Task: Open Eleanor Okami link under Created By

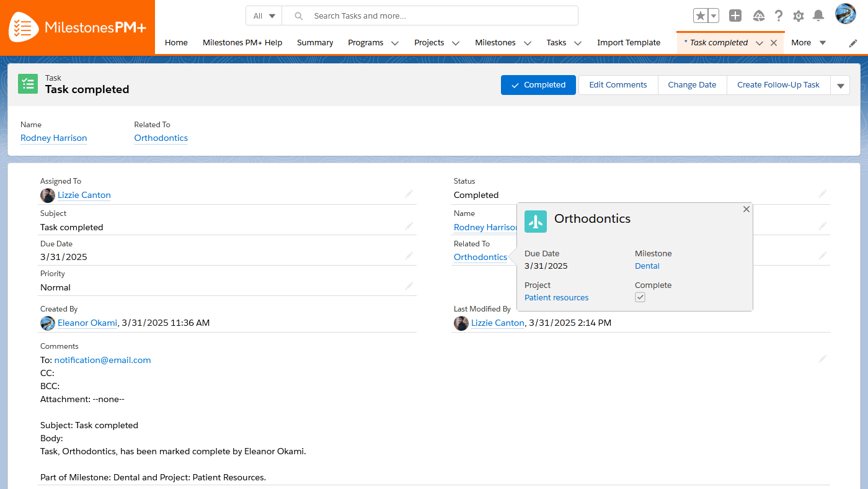Action: pos(87,323)
